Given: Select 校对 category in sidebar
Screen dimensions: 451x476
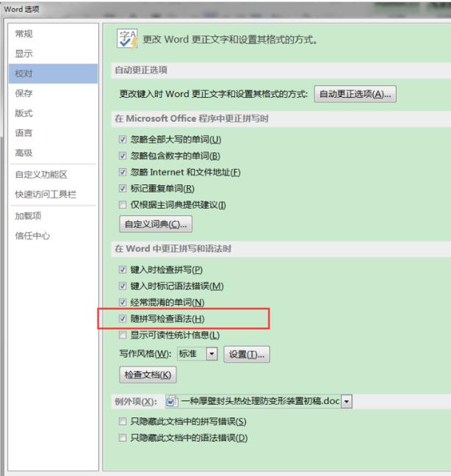Looking at the screenshot, I should pyautogui.click(x=53, y=73).
